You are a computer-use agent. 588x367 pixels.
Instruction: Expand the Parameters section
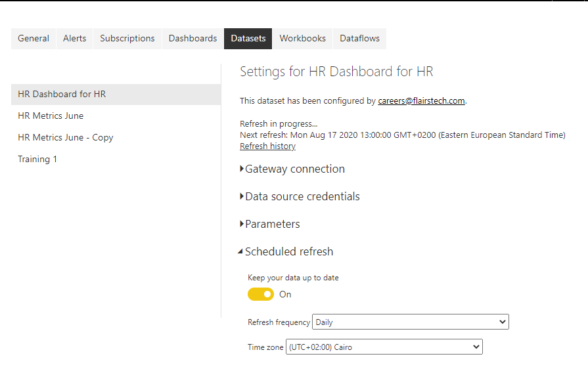[x=270, y=224]
